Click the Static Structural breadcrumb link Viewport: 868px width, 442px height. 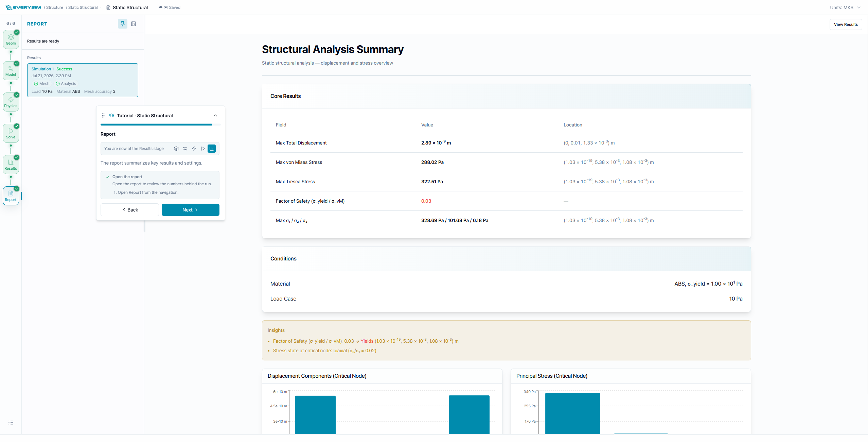coord(83,7)
